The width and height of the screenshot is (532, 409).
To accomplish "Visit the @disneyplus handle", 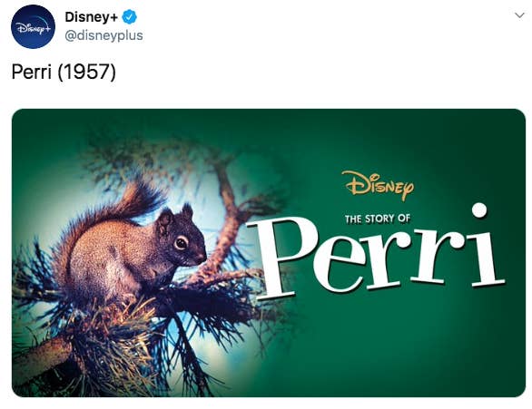I will 103,35.
